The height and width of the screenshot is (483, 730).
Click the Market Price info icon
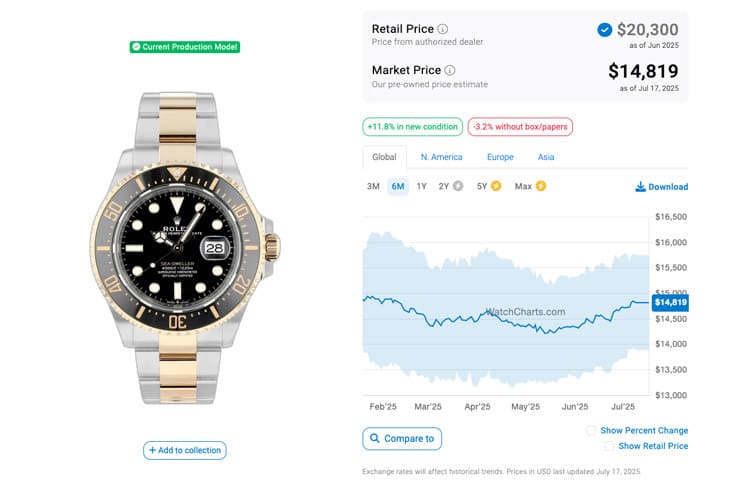point(450,70)
